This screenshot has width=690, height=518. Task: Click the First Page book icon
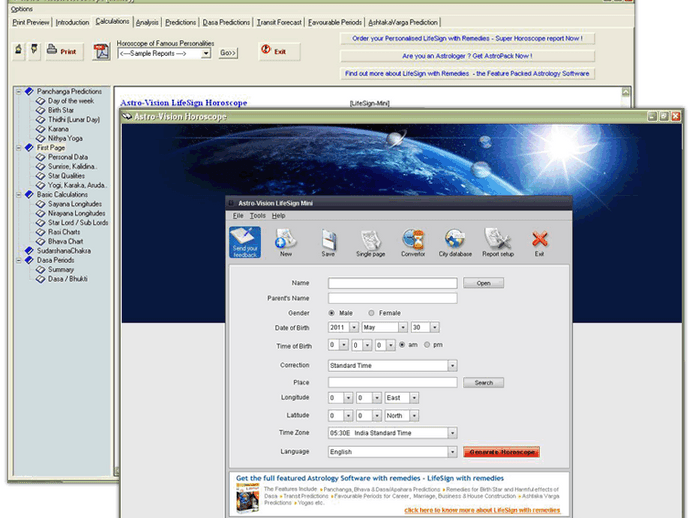pos(29,147)
